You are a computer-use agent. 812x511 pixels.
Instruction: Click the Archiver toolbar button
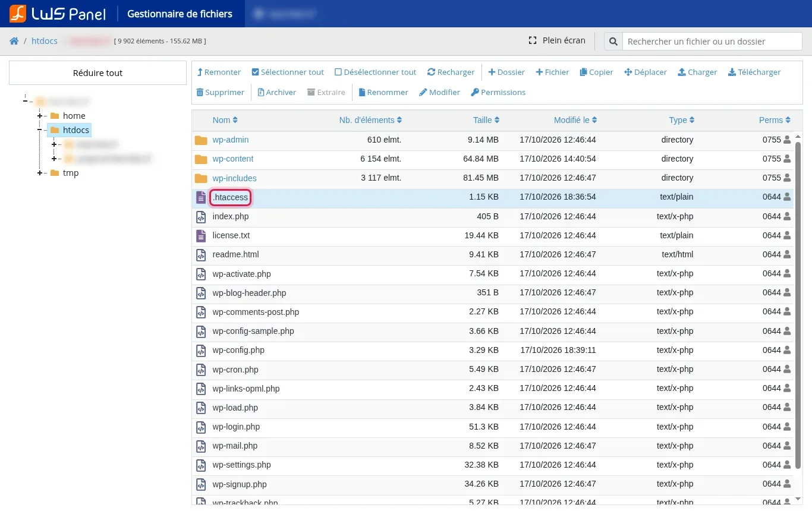[x=277, y=92]
